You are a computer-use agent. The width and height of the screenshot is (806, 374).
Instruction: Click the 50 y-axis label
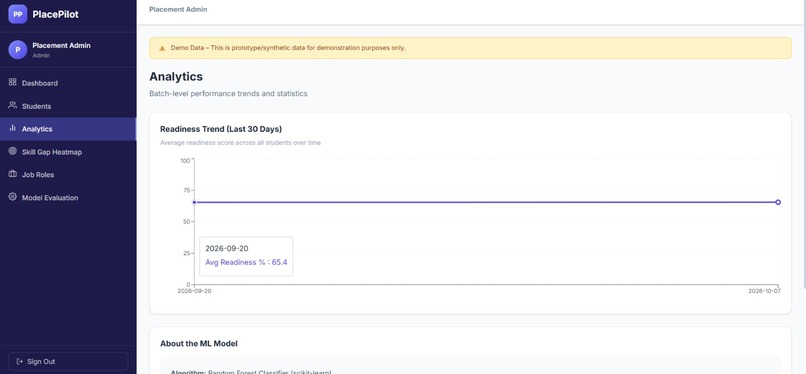pos(187,222)
